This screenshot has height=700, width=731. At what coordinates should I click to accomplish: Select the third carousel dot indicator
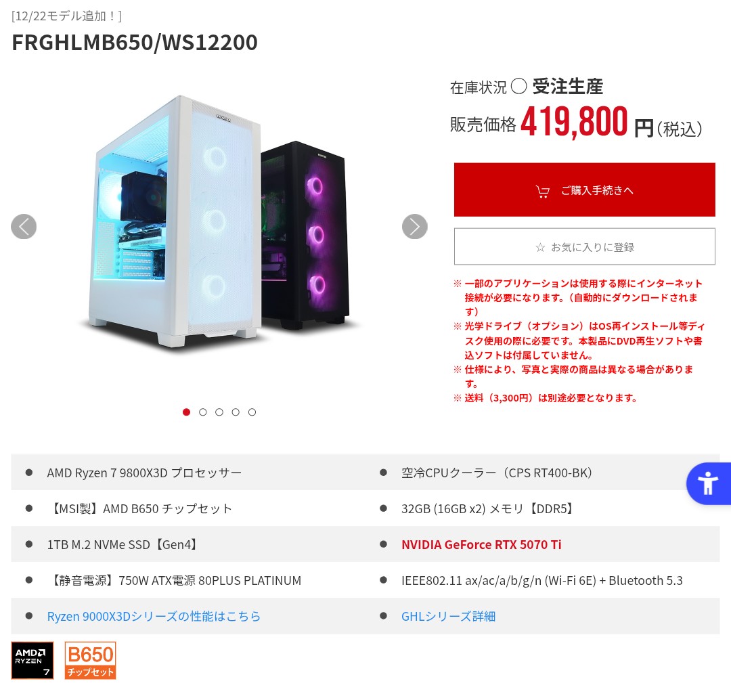[219, 412]
